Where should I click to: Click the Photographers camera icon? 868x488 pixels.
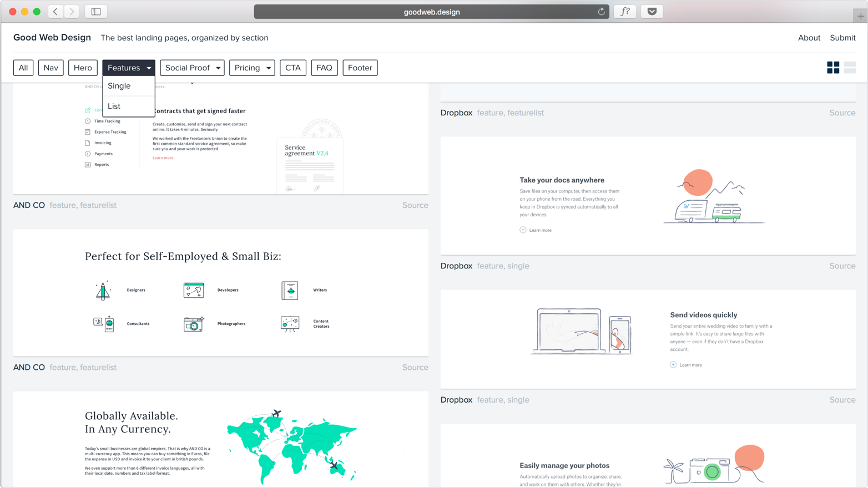click(194, 324)
